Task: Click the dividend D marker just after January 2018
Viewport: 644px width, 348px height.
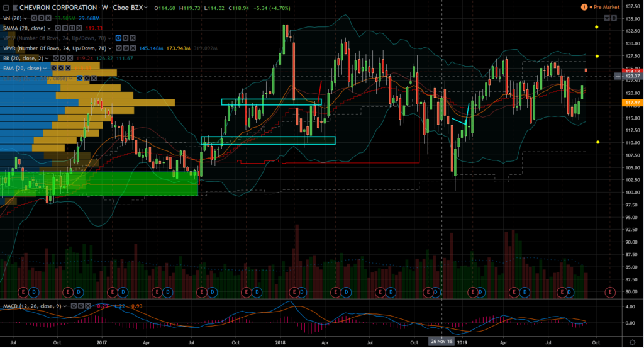Action: click(x=302, y=292)
